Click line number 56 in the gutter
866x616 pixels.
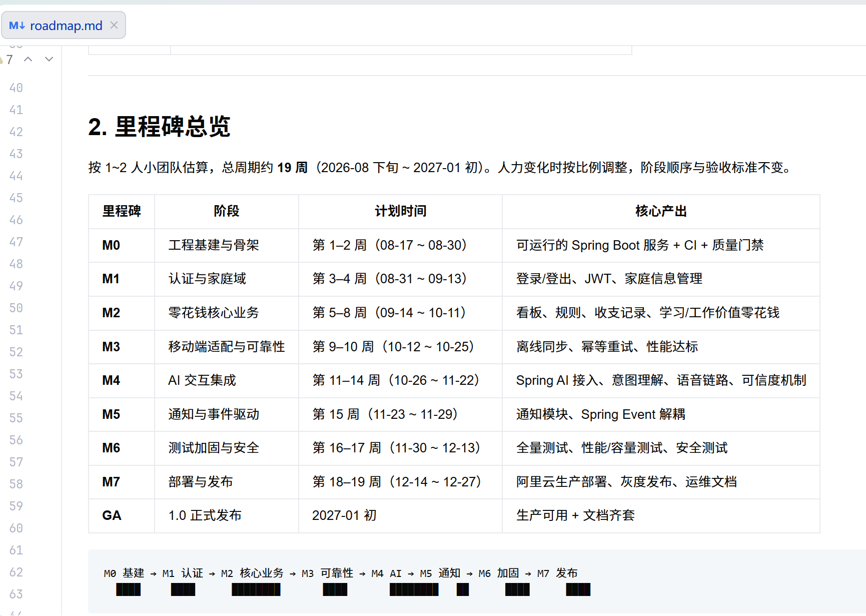pos(16,440)
